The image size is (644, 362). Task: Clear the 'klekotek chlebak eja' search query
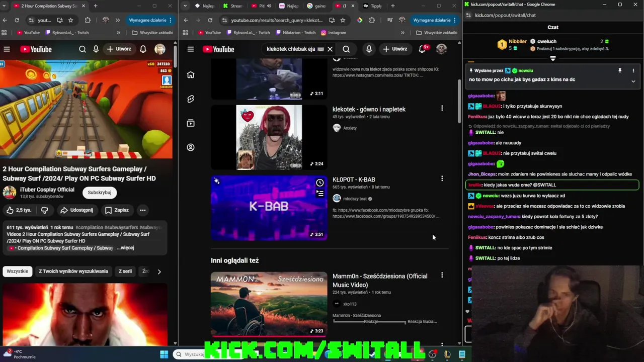tap(330, 49)
